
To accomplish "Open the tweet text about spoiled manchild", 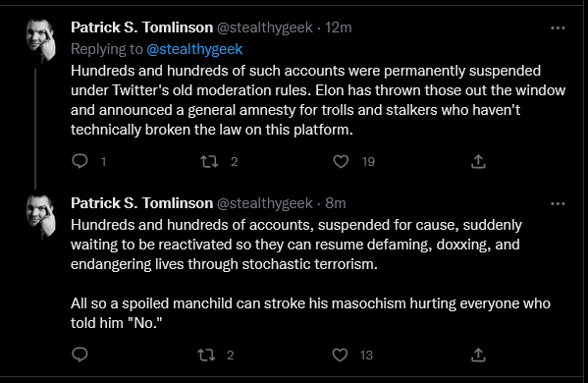I will tap(310, 313).
